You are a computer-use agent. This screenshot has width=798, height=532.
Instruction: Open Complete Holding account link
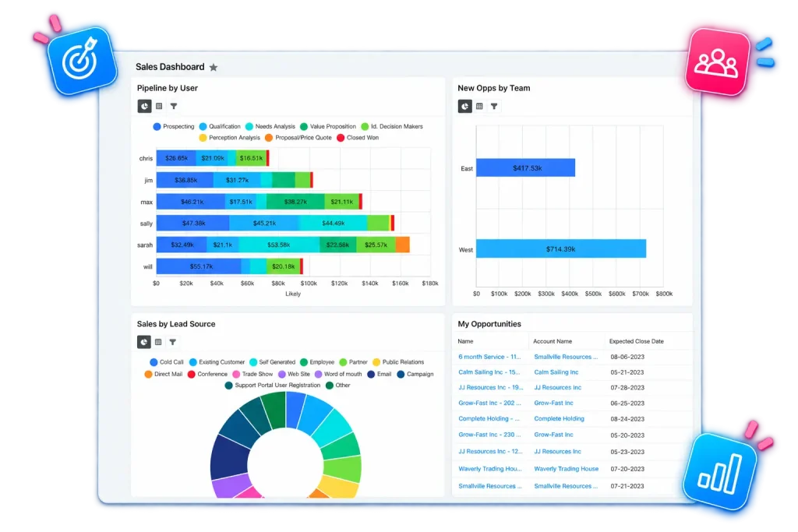tap(560, 418)
